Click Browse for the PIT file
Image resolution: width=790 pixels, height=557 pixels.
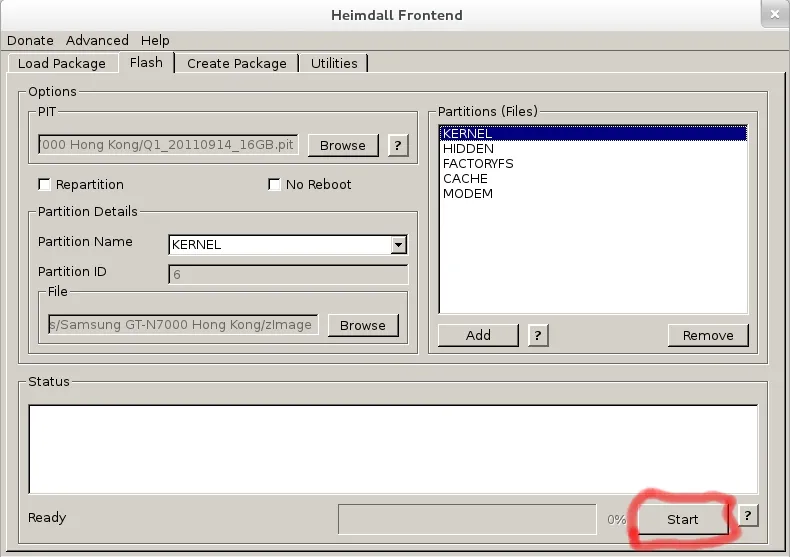343,145
